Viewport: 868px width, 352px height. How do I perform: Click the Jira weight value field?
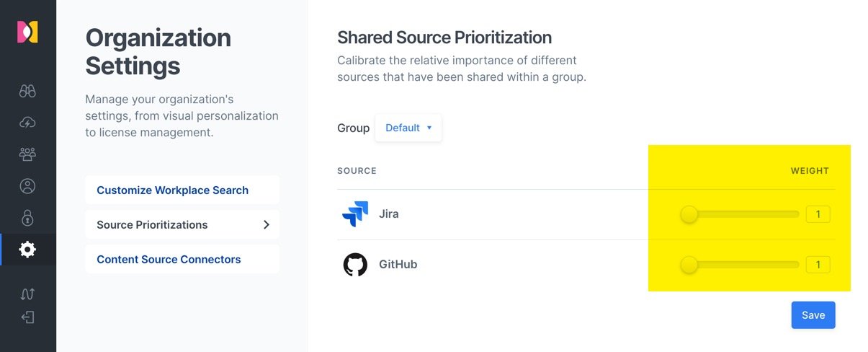[x=818, y=214]
